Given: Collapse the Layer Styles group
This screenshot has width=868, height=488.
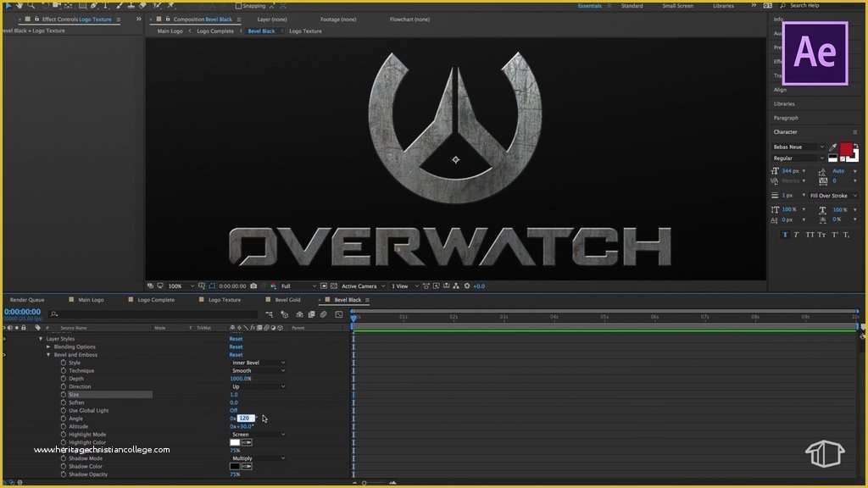Looking at the screenshot, I should (41, 339).
